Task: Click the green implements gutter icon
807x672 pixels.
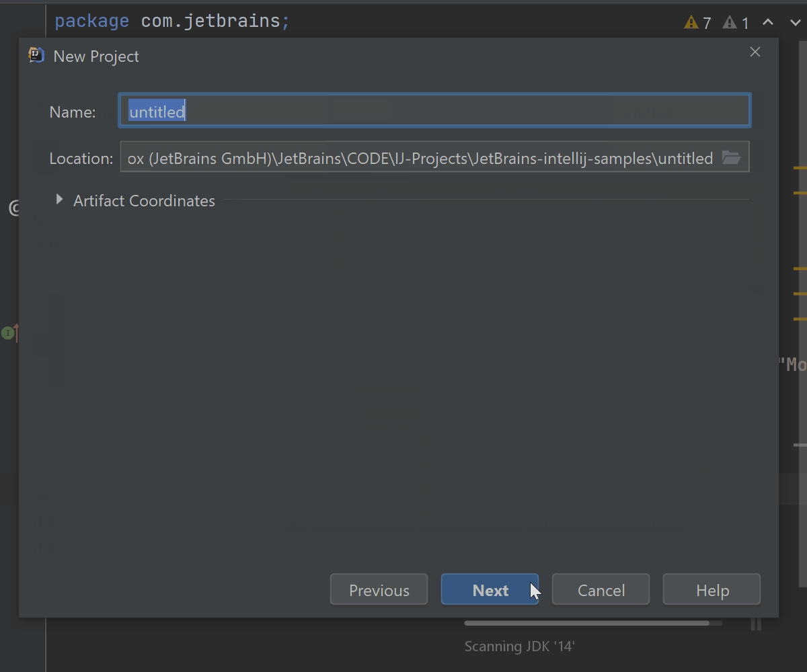Action: [9, 333]
